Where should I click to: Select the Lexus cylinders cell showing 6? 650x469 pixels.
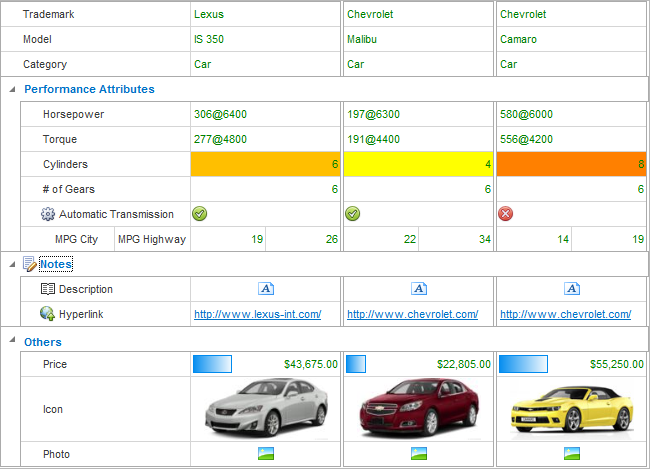tap(265, 164)
